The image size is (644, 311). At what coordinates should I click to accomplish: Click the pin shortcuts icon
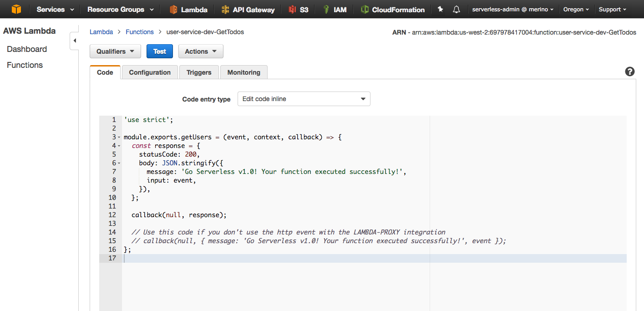tap(440, 9)
